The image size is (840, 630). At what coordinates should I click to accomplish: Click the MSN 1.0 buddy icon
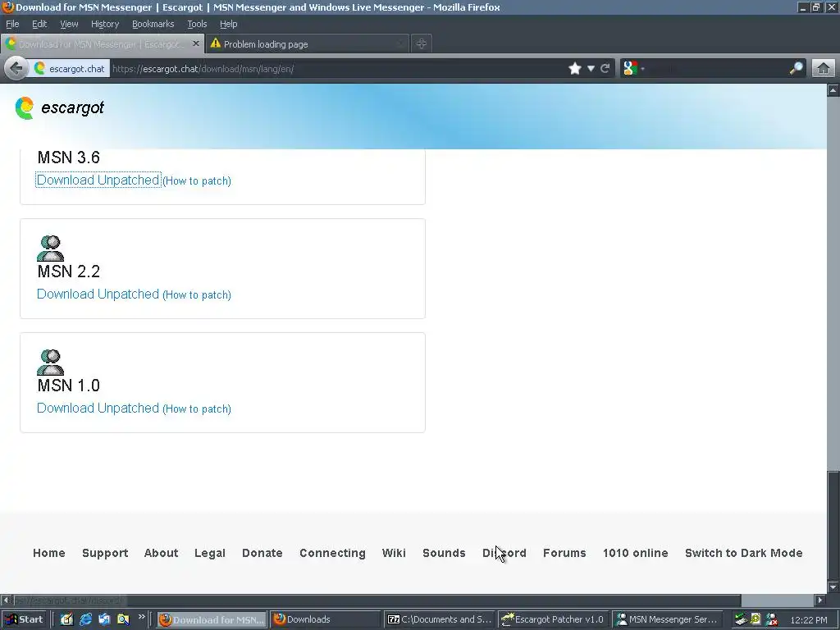tap(50, 362)
